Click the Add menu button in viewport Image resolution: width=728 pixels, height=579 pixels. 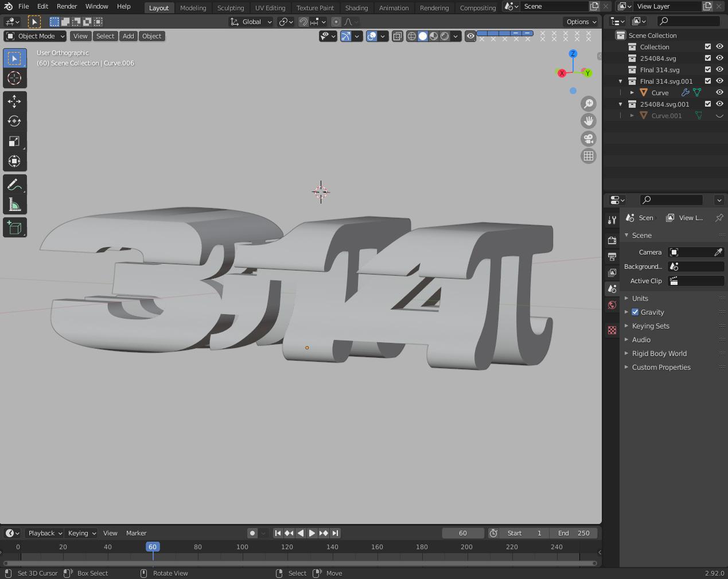click(x=128, y=36)
